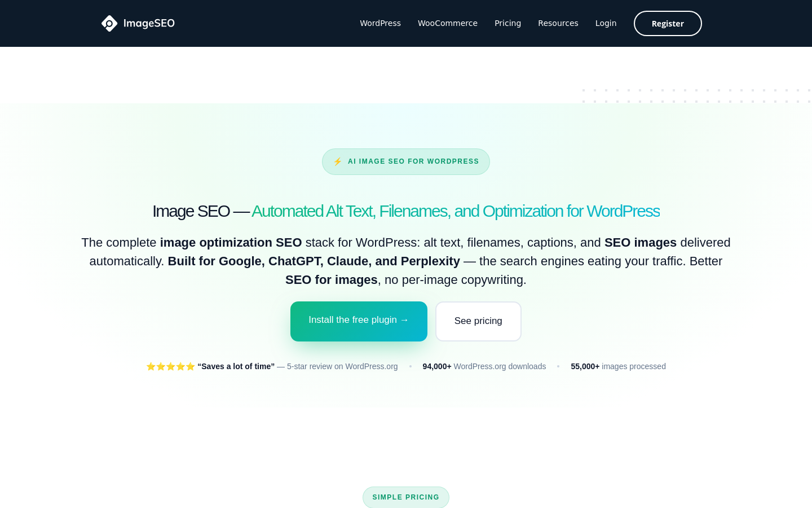Click the lightning bolt icon in the badge
The height and width of the screenshot is (508, 812).
point(338,161)
